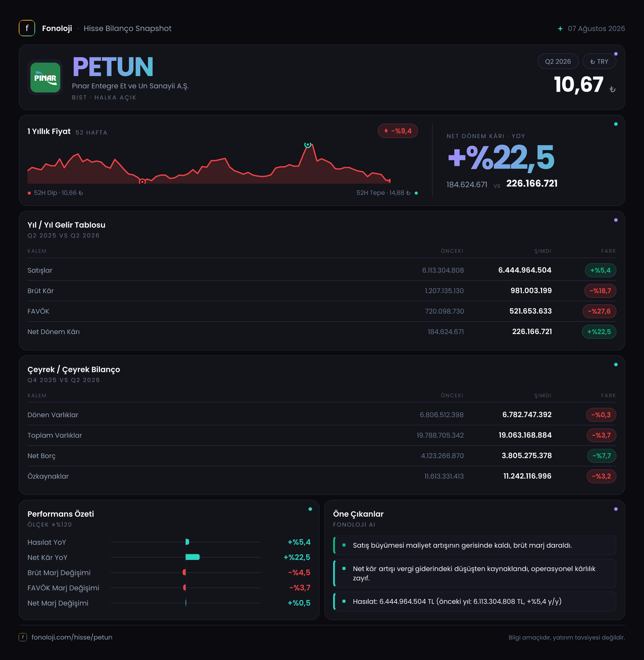Click the '521.653.633' FAVÖK current value

tap(530, 311)
